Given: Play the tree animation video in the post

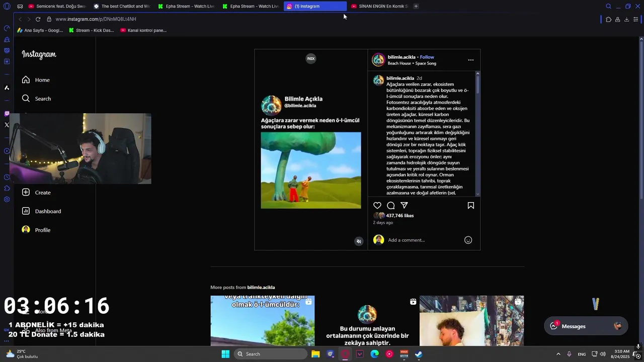Looking at the screenshot, I should pos(310,170).
